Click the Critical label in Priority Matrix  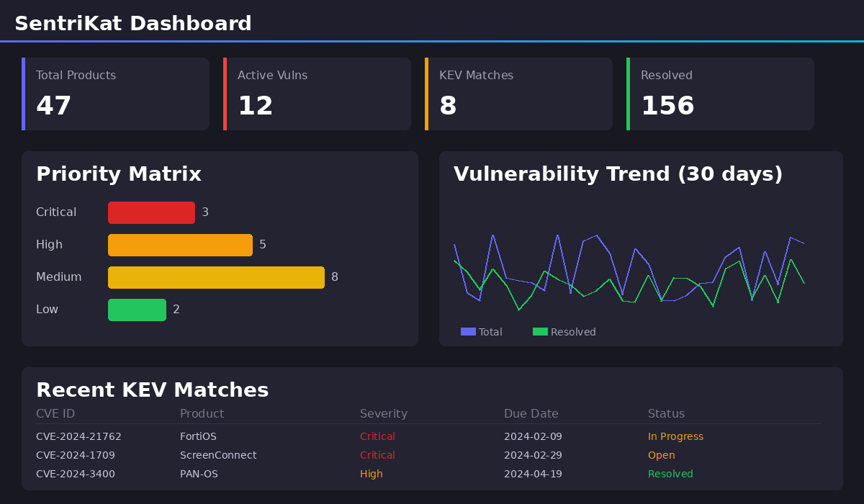coord(56,212)
